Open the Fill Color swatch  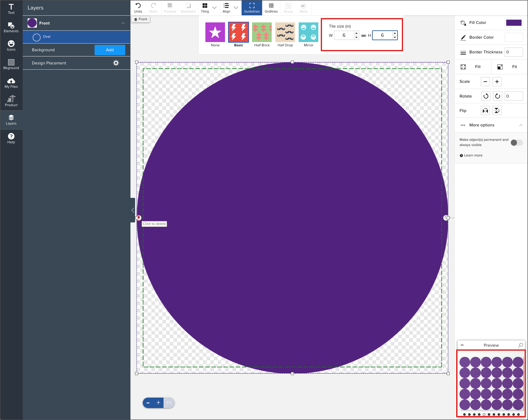pos(514,23)
